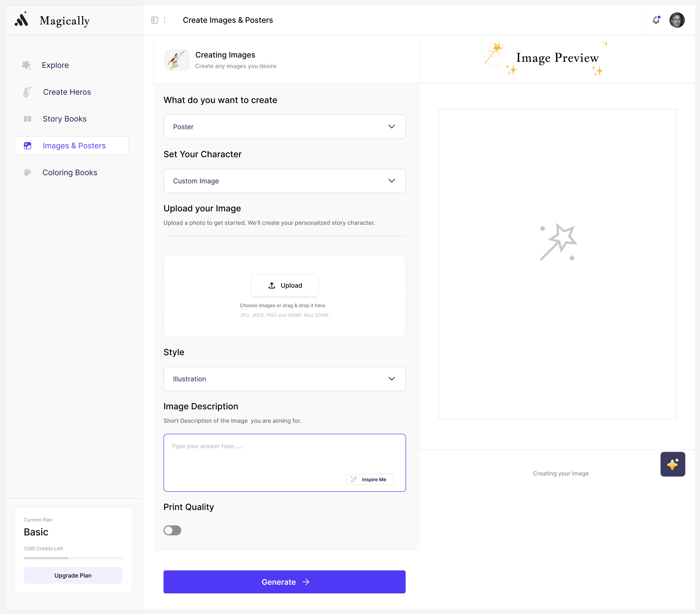
Task: Open the user profile avatar
Action: 677,20
